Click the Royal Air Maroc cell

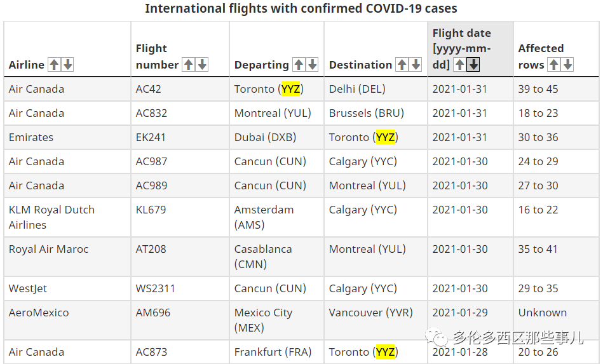tap(67, 257)
